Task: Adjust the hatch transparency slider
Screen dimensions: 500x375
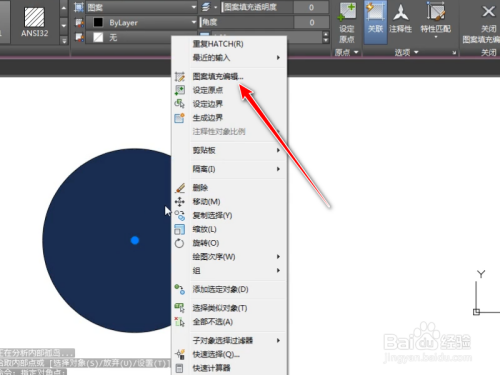Action: click(257, 7)
